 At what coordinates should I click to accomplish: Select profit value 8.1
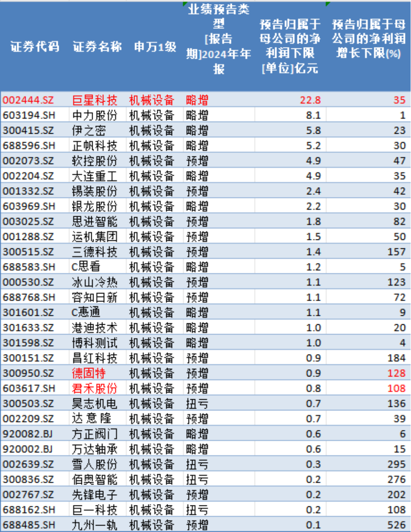point(313,115)
